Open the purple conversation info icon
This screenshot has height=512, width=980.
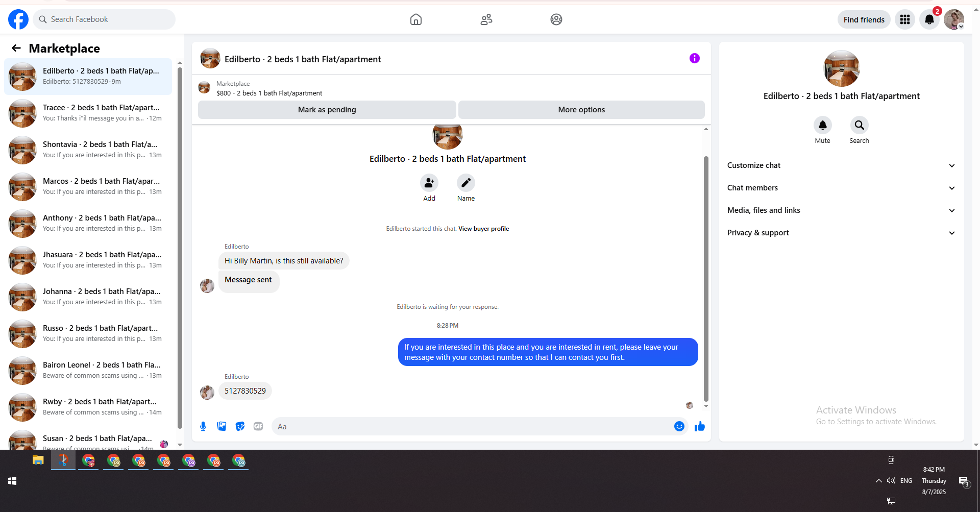pyautogui.click(x=695, y=58)
